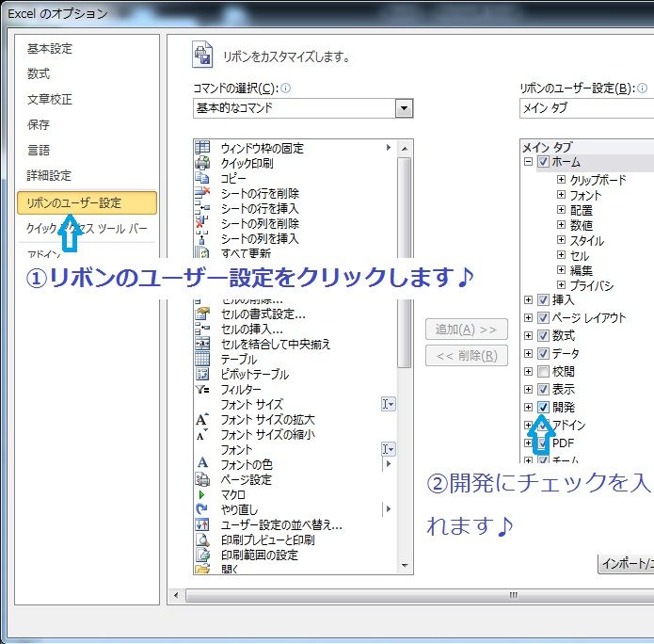Click the Insert Sheet Rows (シートの行を挿入) icon
The height and width of the screenshot is (644, 654).
tap(202, 208)
